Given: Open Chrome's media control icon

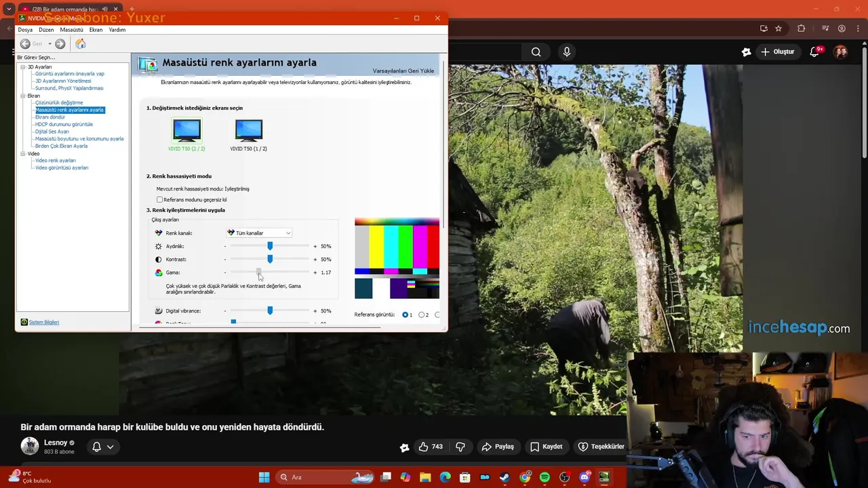Looking at the screenshot, I should click(825, 28).
